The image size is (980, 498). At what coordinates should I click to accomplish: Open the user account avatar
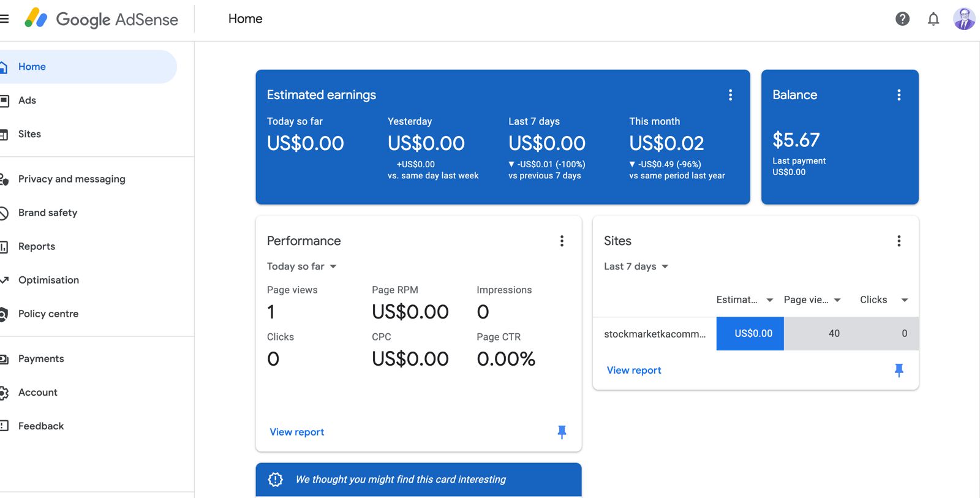pos(964,19)
